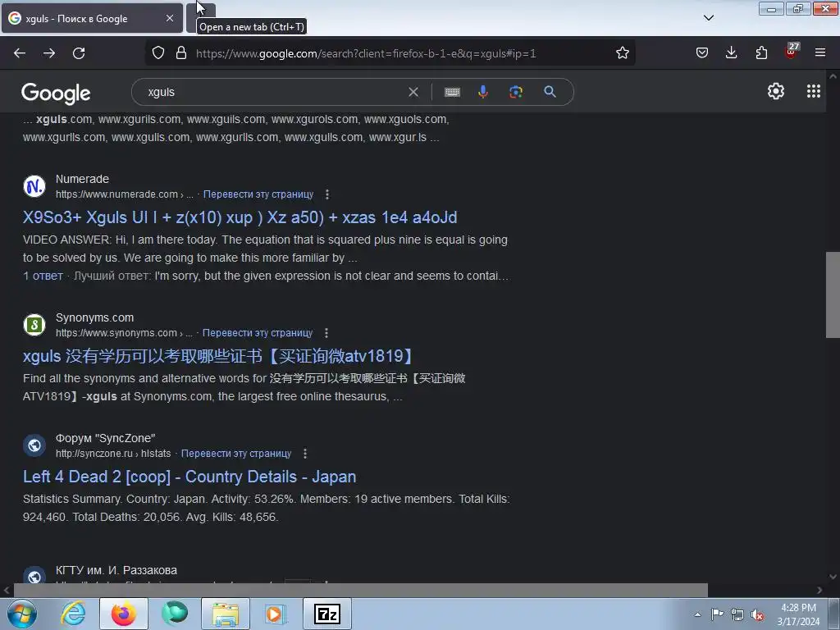Open Google on-screen keyboard

point(452,92)
